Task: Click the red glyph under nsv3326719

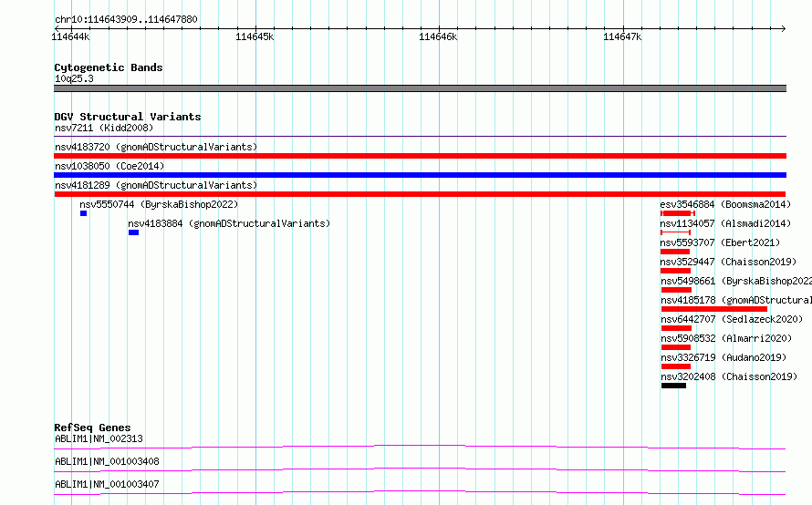Action: 676,366
